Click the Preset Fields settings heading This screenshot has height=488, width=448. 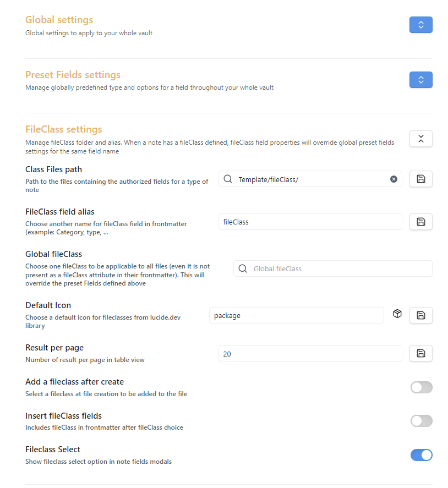pos(73,75)
